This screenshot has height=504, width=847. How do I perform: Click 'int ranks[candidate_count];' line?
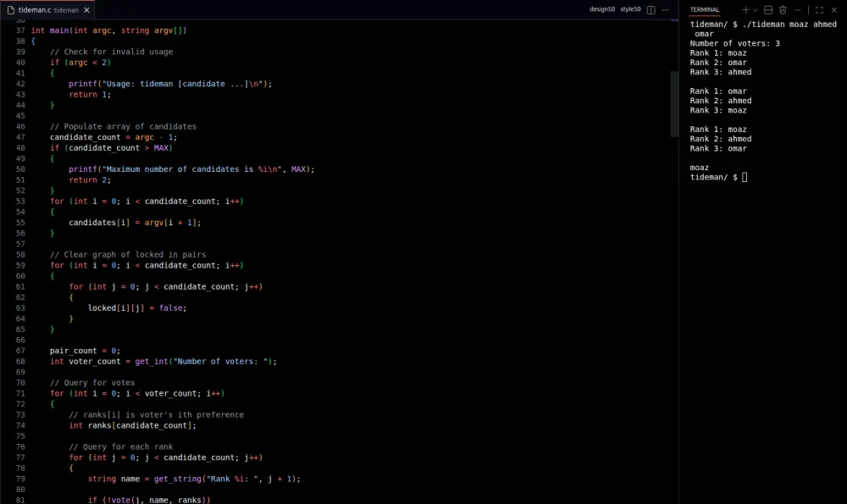[132, 426]
